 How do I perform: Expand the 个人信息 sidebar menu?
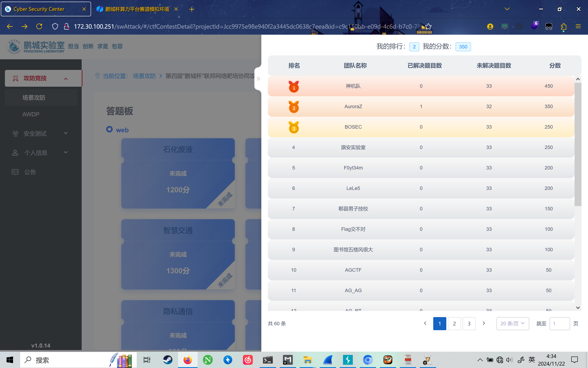[x=41, y=153]
